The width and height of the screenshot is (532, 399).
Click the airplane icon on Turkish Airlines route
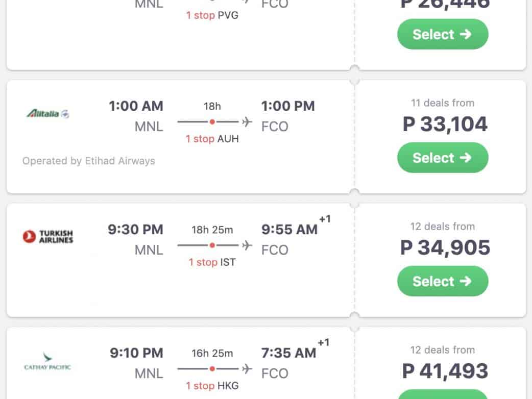(247, 245)
